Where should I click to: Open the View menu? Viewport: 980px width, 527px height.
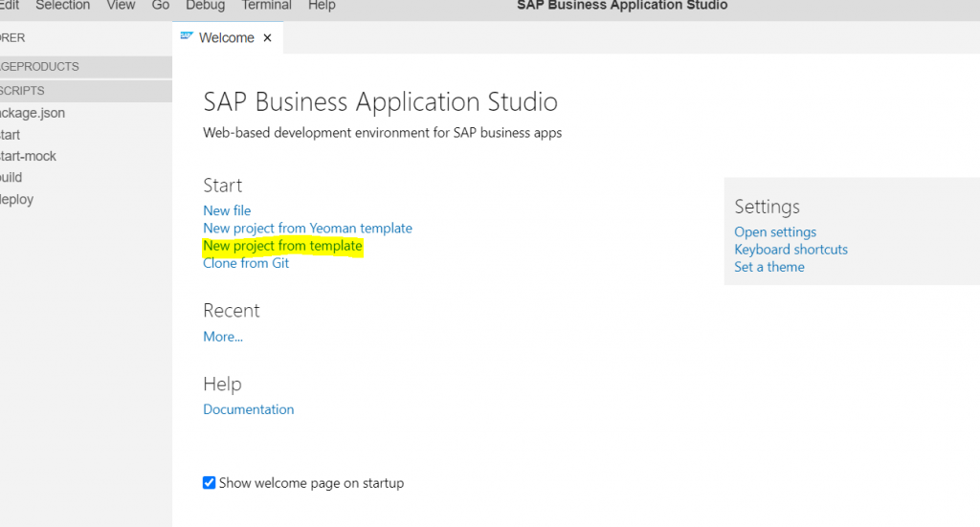(x=121, y=6)
